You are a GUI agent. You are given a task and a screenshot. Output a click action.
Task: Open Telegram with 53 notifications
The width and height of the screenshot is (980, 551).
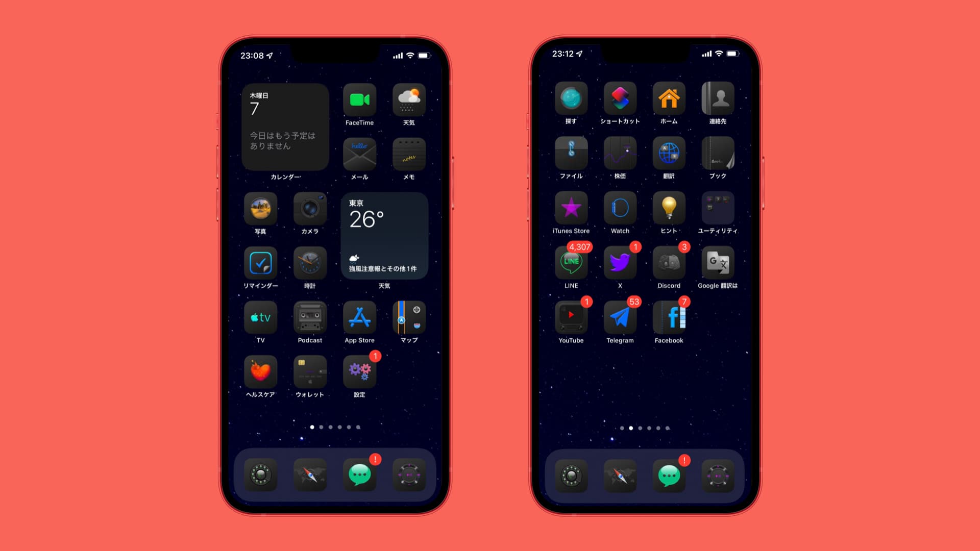pyautogui.click(x=619, y=319)
